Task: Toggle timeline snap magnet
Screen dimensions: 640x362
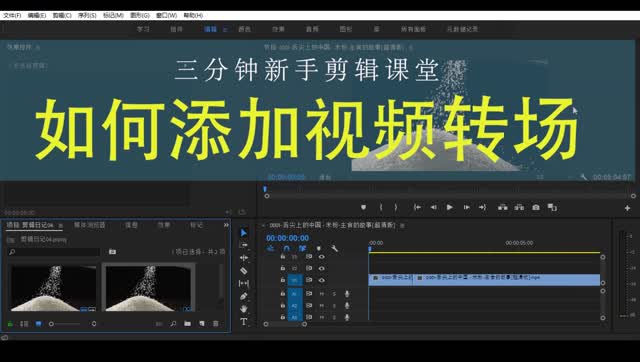Action: click(287, 248)
